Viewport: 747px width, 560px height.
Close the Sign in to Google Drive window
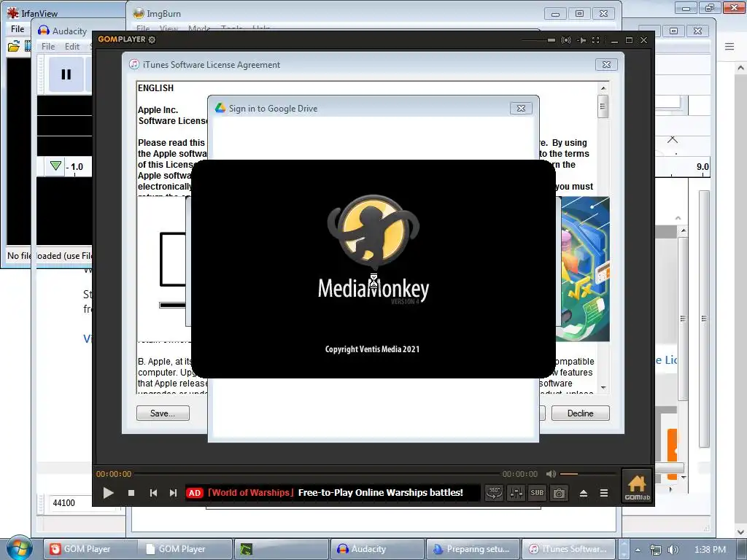(x=521, y=109)
